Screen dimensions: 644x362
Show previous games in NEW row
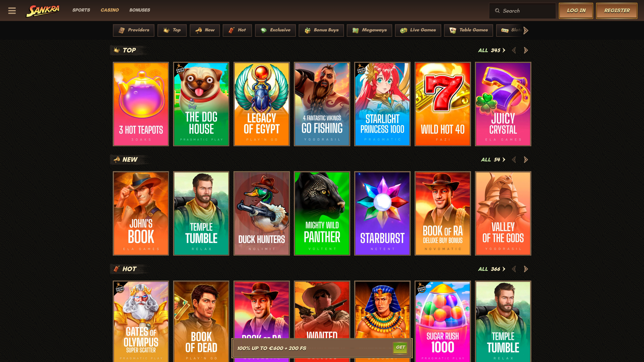point(514,160)
